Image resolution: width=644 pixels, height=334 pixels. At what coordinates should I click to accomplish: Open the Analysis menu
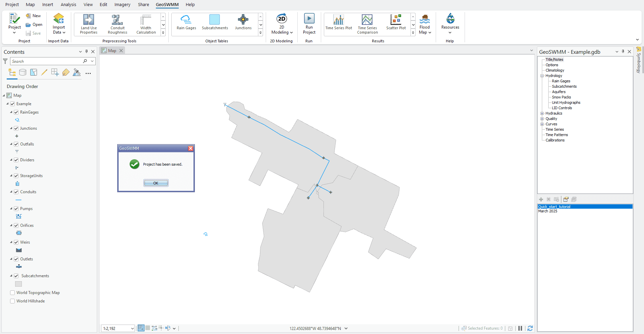68,4
